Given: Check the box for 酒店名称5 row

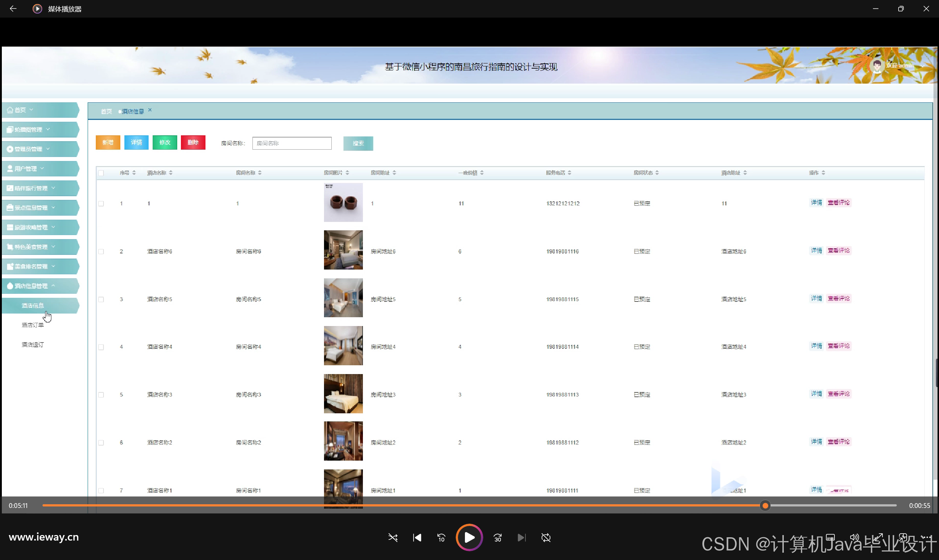Looking at the screenshot, I should click(x=101, y=300).
